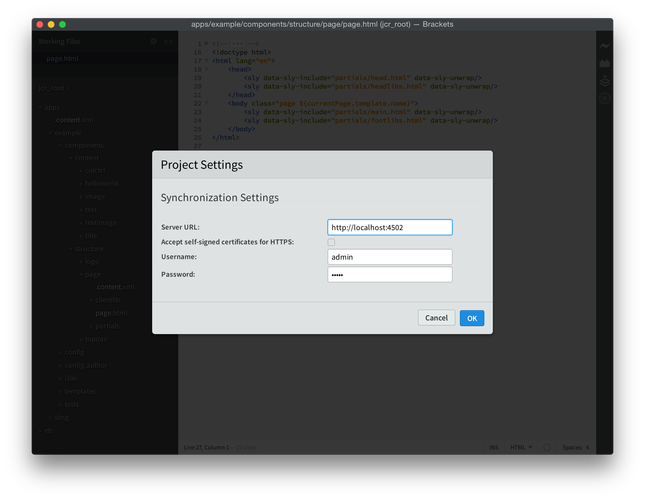Click the linting status circle in status bar
645x500 pixels.
(x=545, y=447)
